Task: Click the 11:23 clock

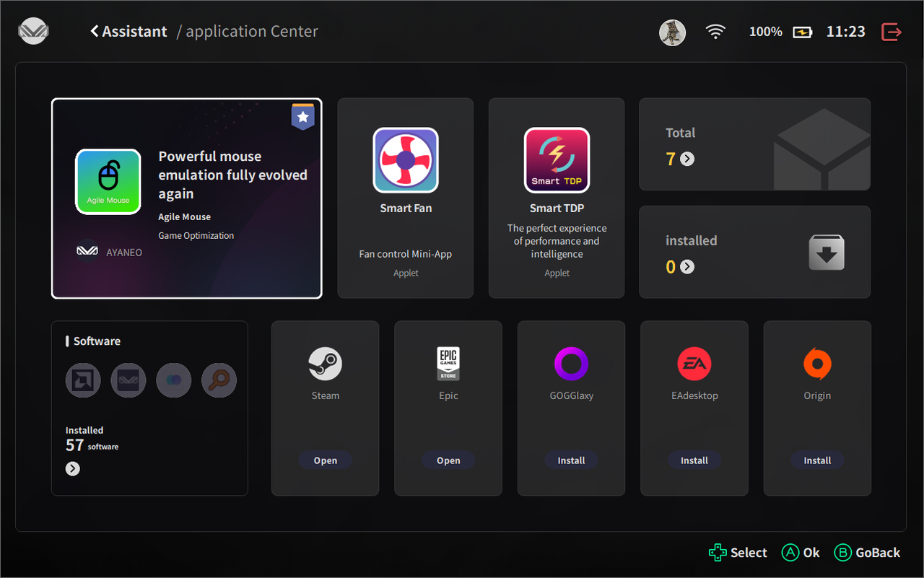Action: click(845, 32)
